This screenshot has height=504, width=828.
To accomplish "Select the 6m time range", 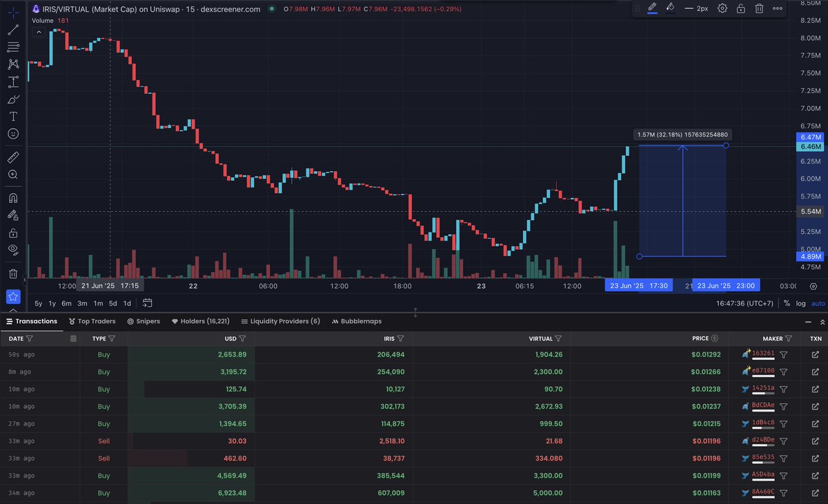I will pyautogui.click(x=66, y=303).
